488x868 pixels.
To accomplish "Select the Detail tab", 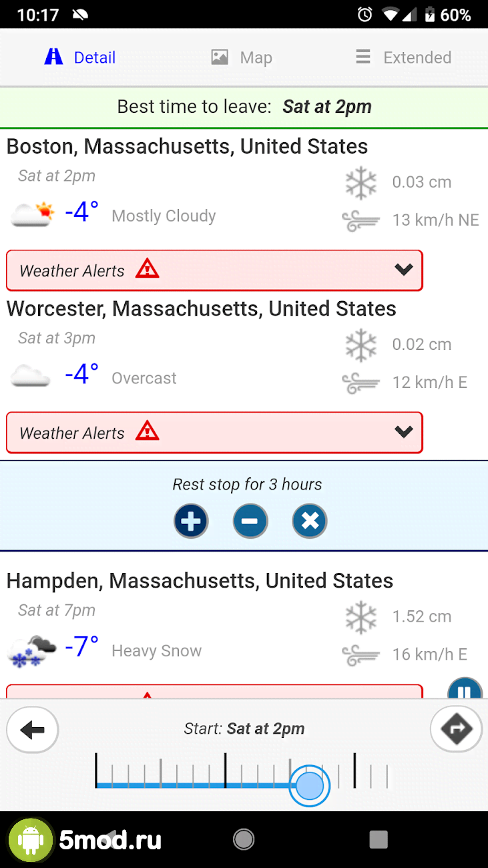I will tap(80, 57).
